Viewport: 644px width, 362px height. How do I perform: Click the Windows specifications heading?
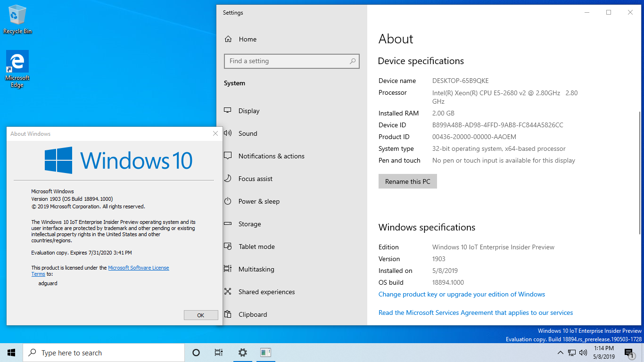427,227
